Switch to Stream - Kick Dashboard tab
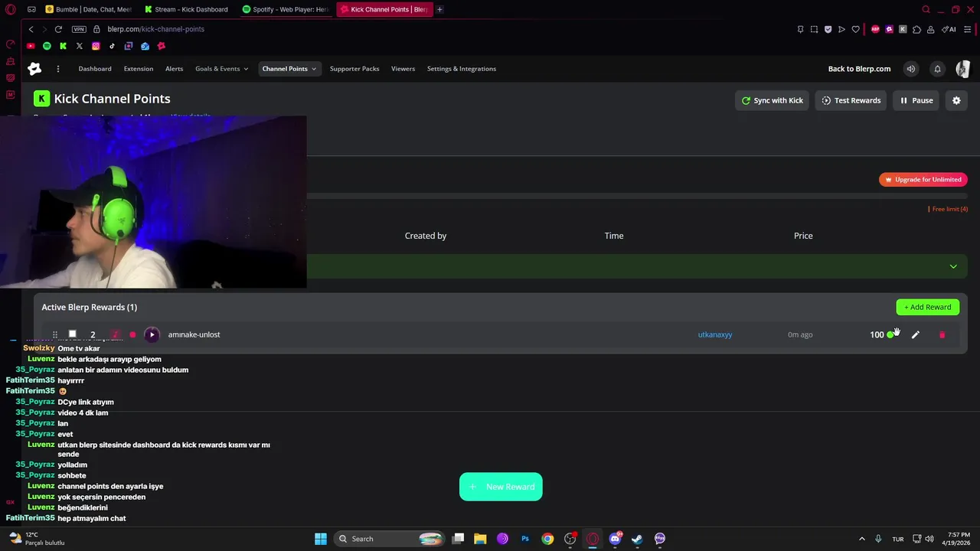Viewport: 980px width, 551px height. [187, 9]
